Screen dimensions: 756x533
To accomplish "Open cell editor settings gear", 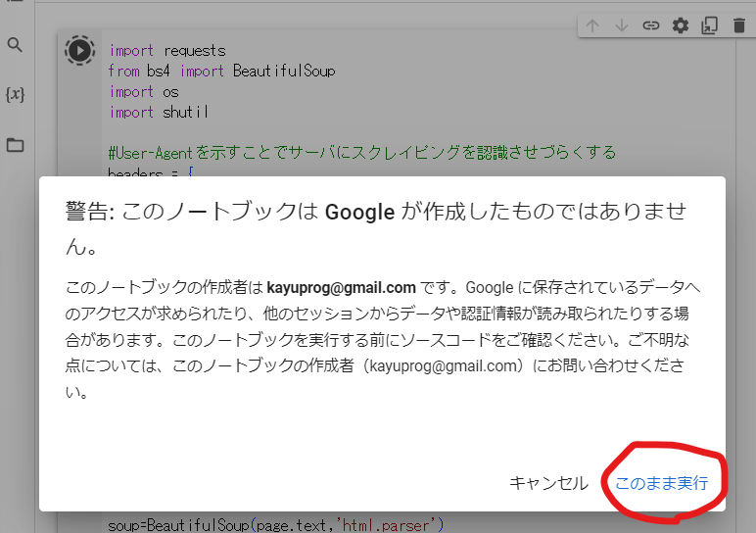I will pyautogui.click(x=680, y=25).
